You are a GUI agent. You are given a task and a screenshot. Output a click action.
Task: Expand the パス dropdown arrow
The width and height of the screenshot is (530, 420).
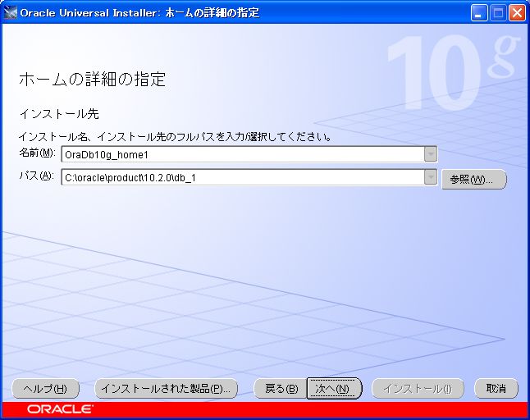tap(431, 177)
